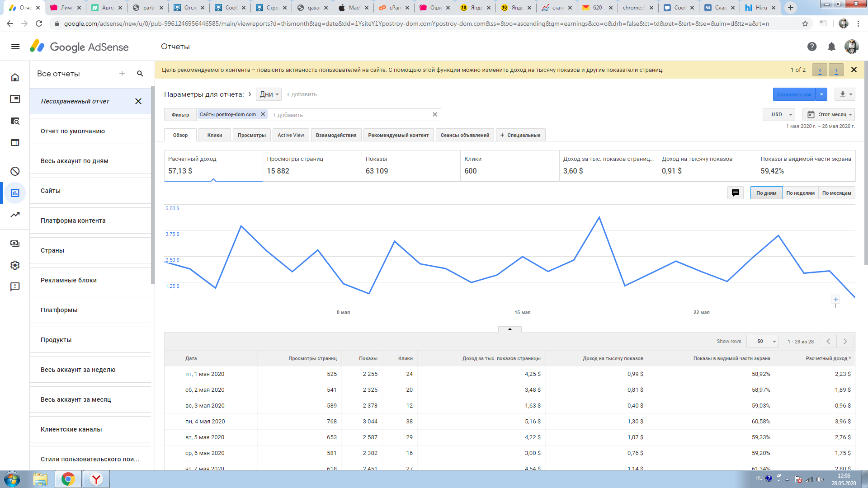Add a new report with plus icon
The width and height of the screenshot is (868, 488).
[122, 74]
